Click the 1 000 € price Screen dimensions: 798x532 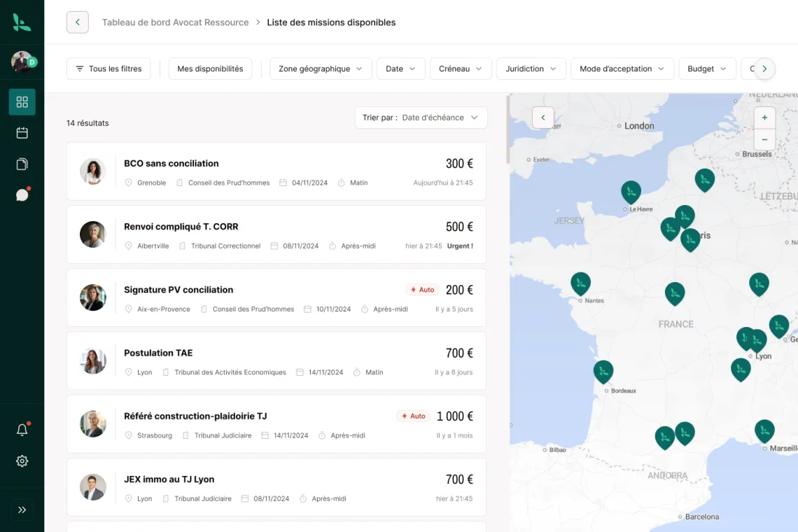coord(455,416)
